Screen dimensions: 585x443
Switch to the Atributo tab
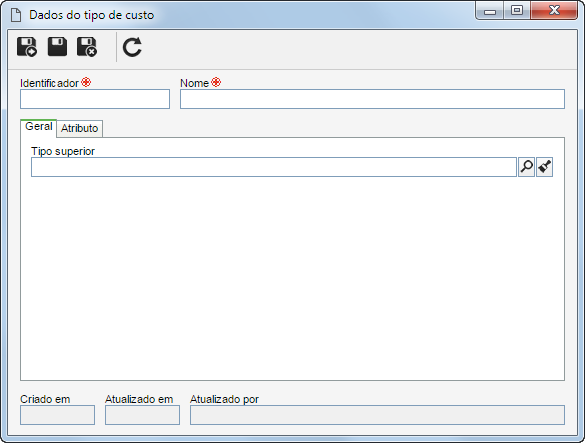[x=79, y=128]
